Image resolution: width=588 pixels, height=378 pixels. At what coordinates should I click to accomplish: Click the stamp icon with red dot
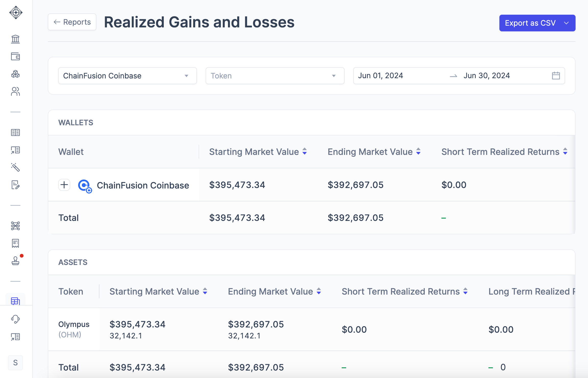(x=15, y=261)
